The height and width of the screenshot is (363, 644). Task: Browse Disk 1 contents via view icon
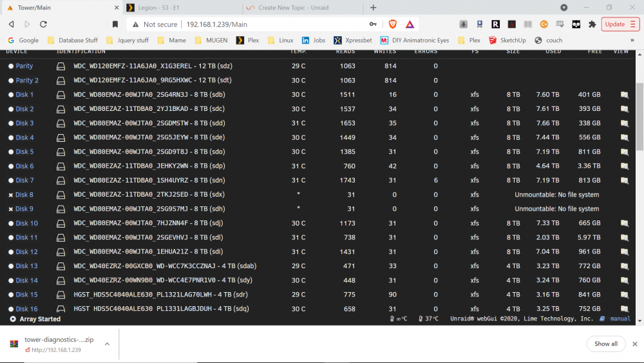click(x=624, y=95)
